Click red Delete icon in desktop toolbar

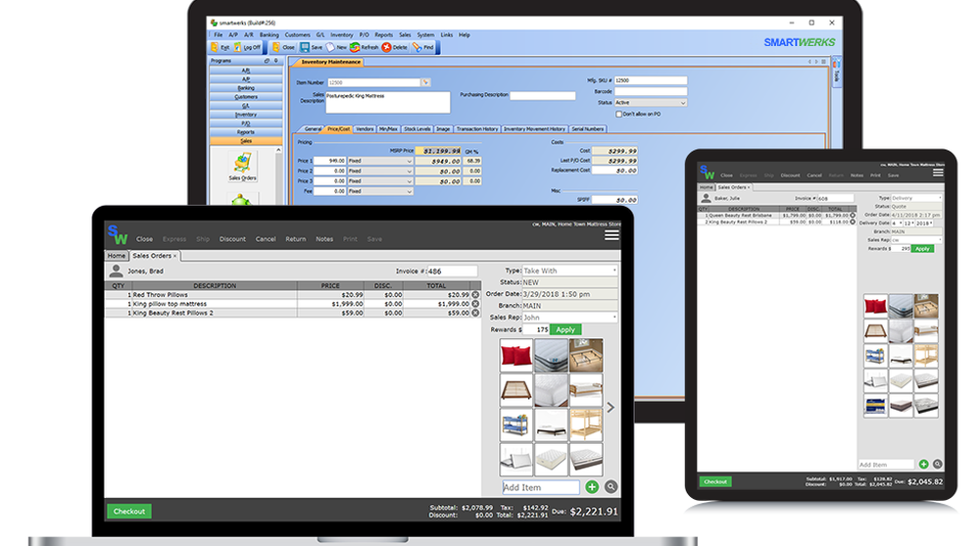(386, 47)
